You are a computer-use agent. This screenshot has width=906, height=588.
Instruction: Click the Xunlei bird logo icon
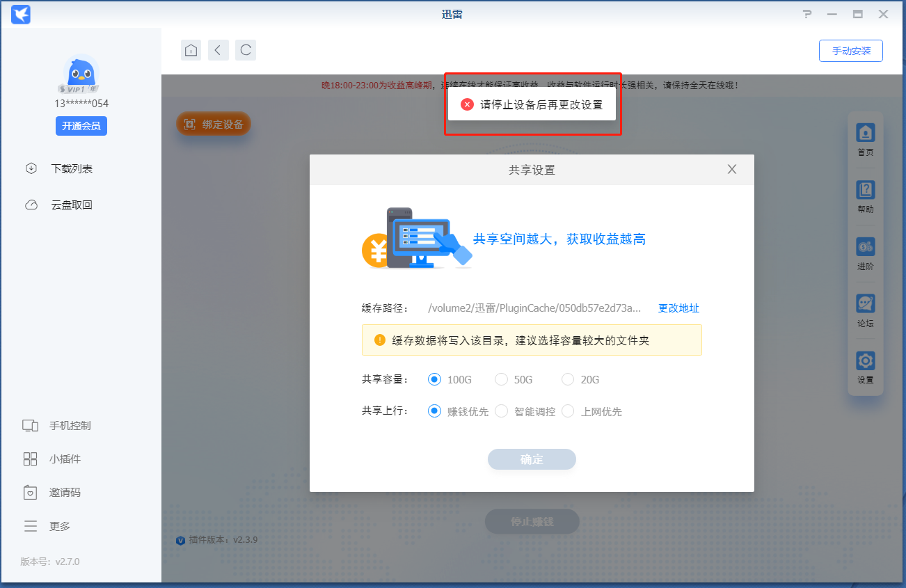[x=21, y=14]
